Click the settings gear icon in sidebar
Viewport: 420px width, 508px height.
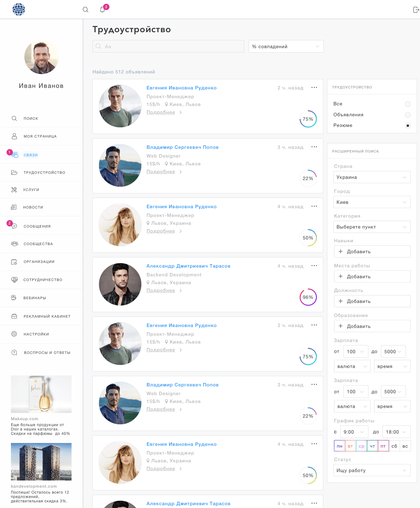coord(14,334)
